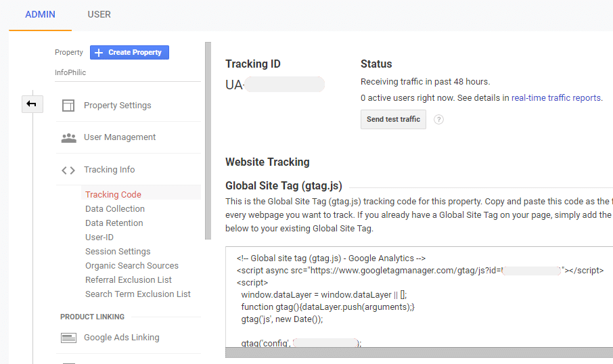Click the gtag('js', new Date()) line
This screenshot has height=364, width=613.
[x=282, y=319]
